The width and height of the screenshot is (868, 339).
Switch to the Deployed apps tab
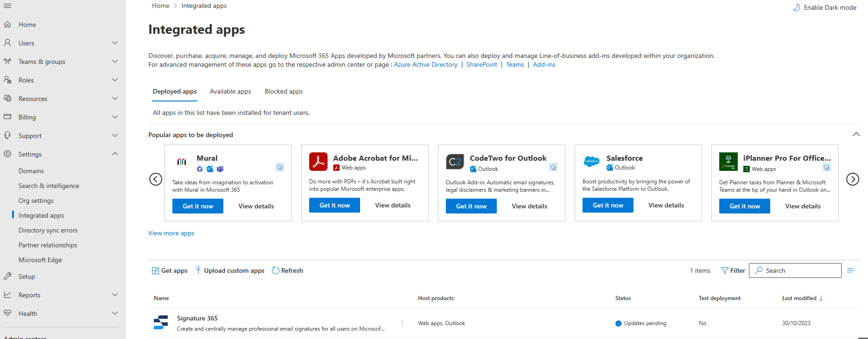[175, 92]
